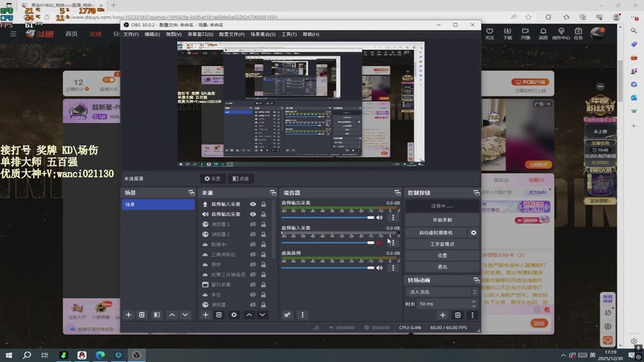Undock the 控制按钮 panel
Screen dimensions: 644x362
pyautogui.click(x=476, y=192)
